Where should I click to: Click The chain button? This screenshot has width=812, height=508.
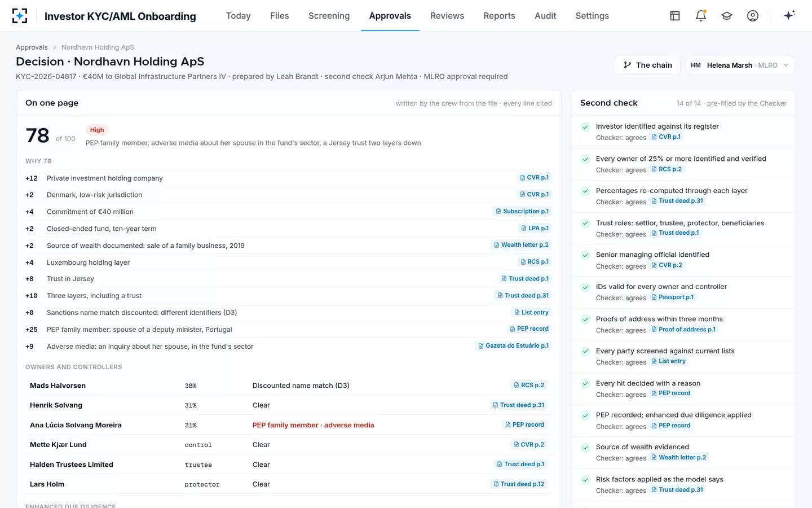(x=647, y=65)
